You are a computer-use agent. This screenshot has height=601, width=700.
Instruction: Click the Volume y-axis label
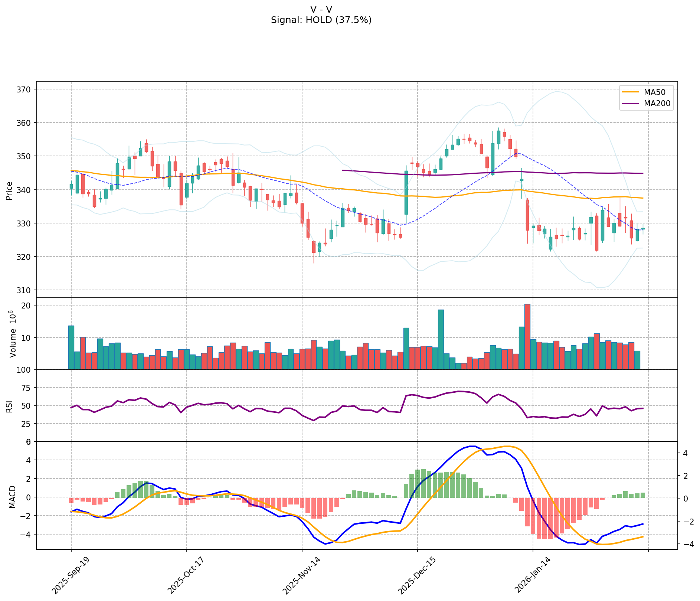tap(13, 333)
